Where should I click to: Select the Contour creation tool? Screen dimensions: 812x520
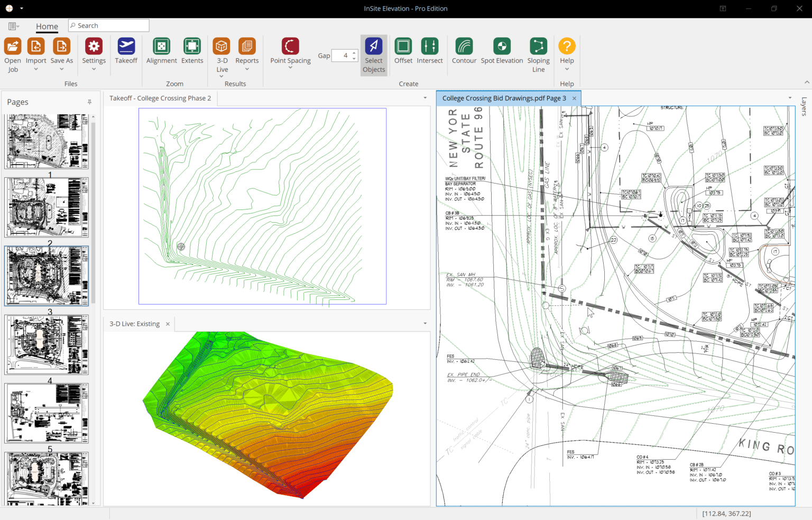[464, 50]
